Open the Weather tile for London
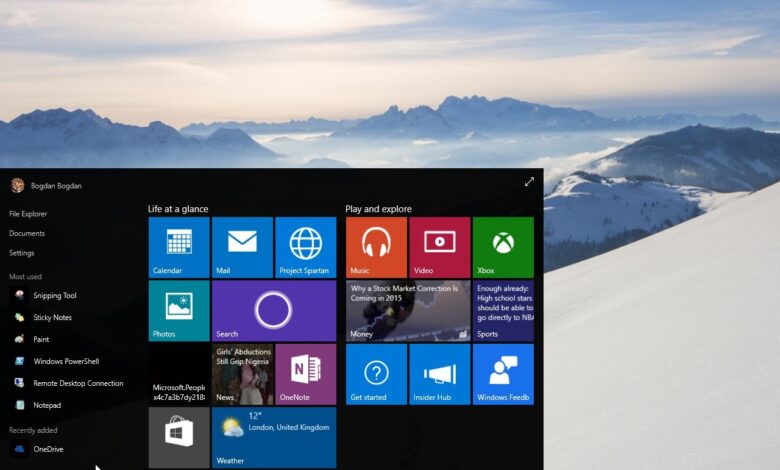This screenshot has width=780, height=470. point(274,437)
